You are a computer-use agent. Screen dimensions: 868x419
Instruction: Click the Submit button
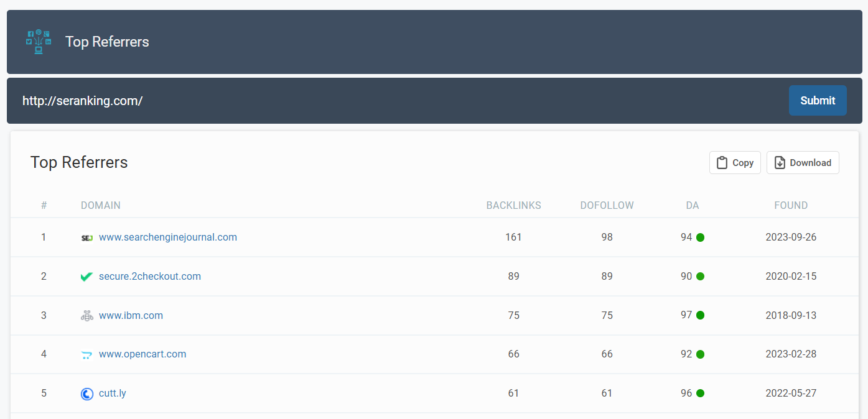coord(818,100)
